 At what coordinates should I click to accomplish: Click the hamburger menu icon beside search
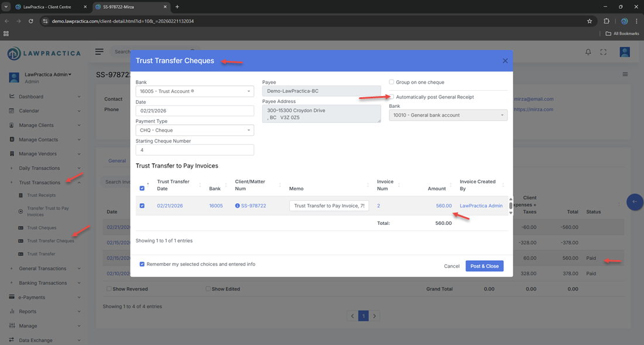[x=100, y=52]
